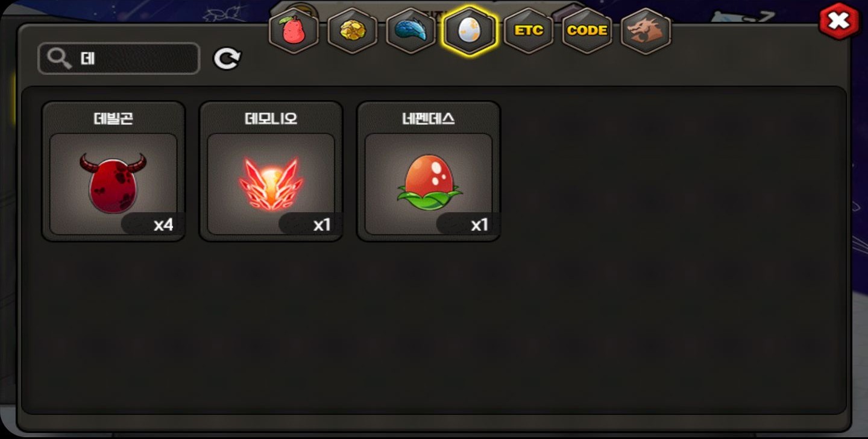Click the magnifying glass search icon

pyautogui.click(x=59, y=59)
